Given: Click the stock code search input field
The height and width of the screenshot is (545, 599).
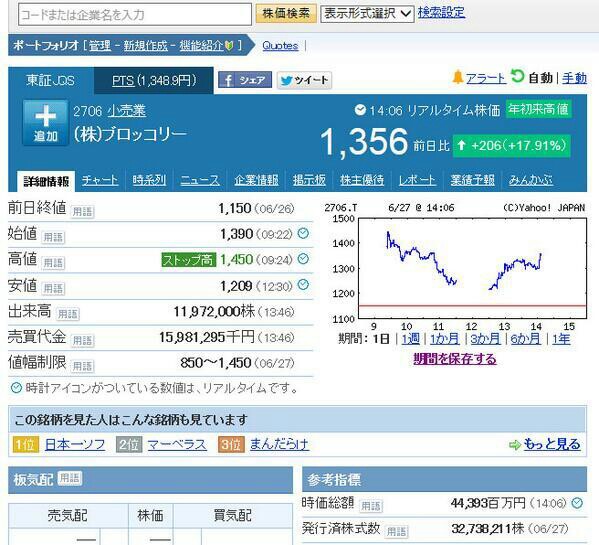Looking at the screenshot, I should point(135,15).
